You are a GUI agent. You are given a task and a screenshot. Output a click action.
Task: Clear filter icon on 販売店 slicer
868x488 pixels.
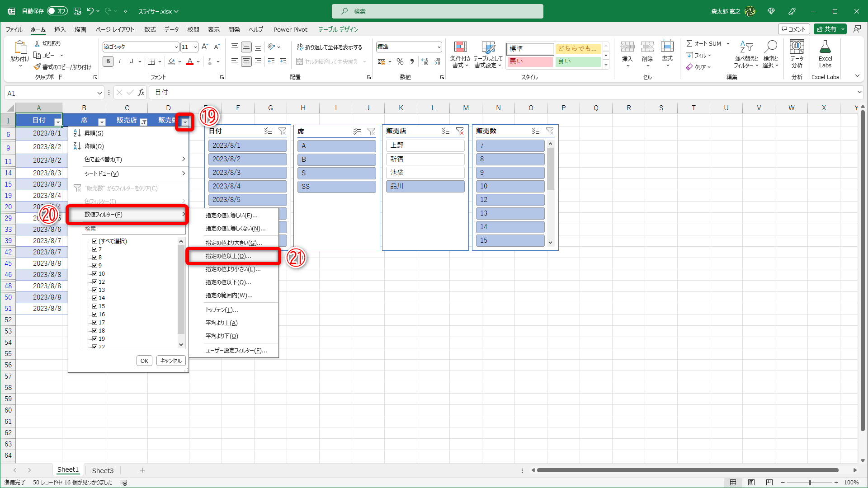[460, 131]
